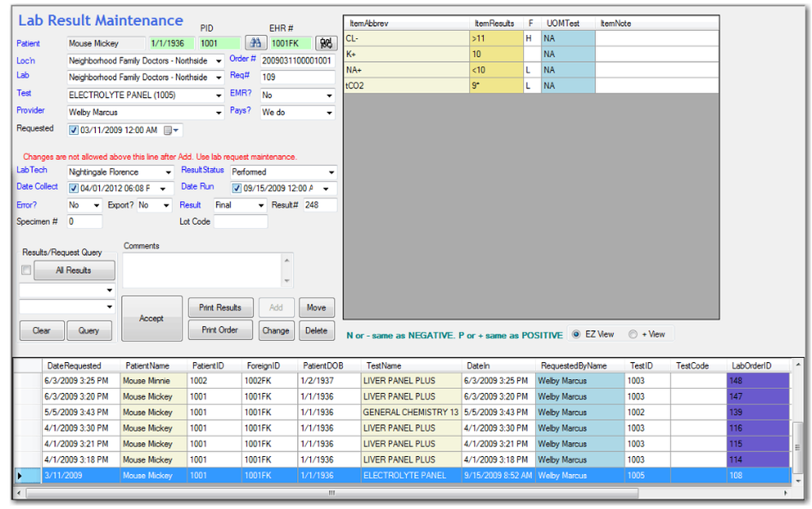Click in the Comments text box
The height and width of the screenshot is (509, 812).
point(202,270)
